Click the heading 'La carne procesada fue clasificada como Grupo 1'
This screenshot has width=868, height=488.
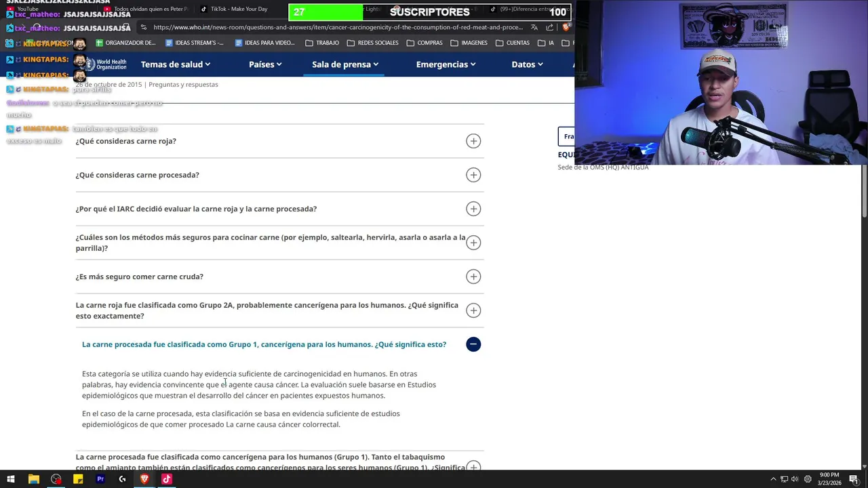[x=264, y=344]
